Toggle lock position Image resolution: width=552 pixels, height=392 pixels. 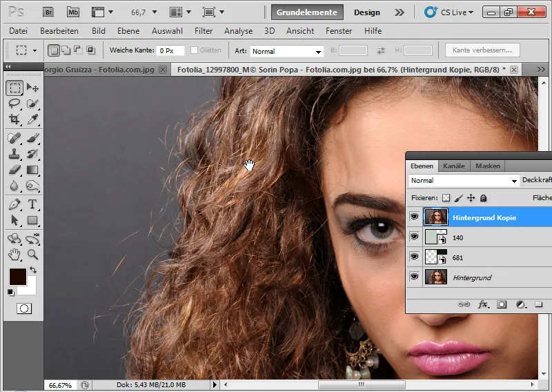471,198
